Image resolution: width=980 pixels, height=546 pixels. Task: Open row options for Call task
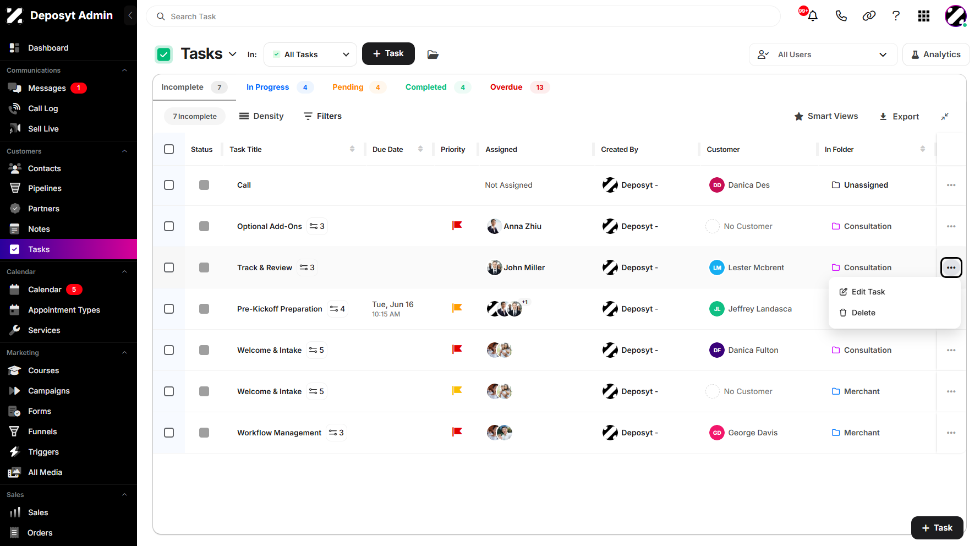[x=951, y=185]
